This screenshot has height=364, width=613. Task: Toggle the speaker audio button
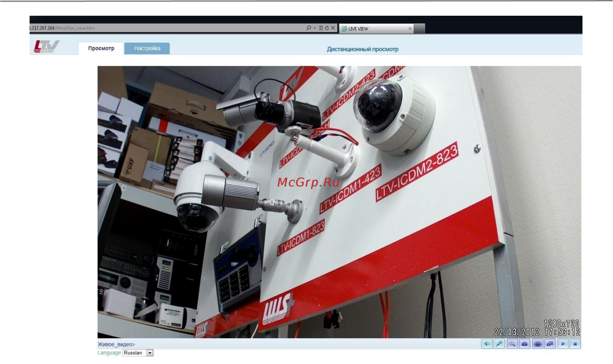[x=487, y=344]
